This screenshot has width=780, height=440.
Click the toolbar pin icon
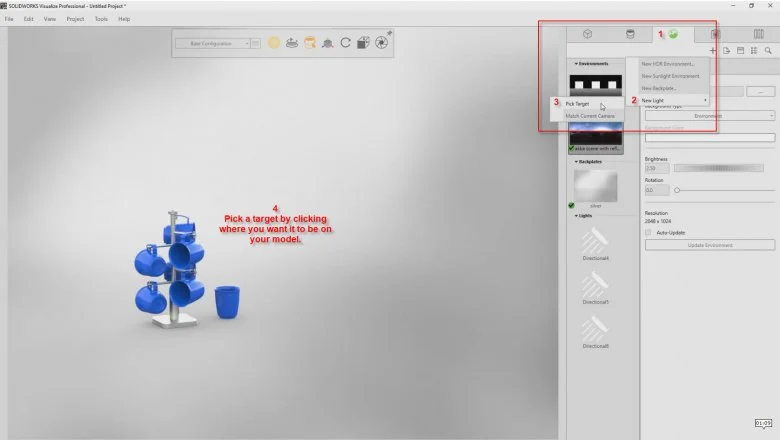389,33
